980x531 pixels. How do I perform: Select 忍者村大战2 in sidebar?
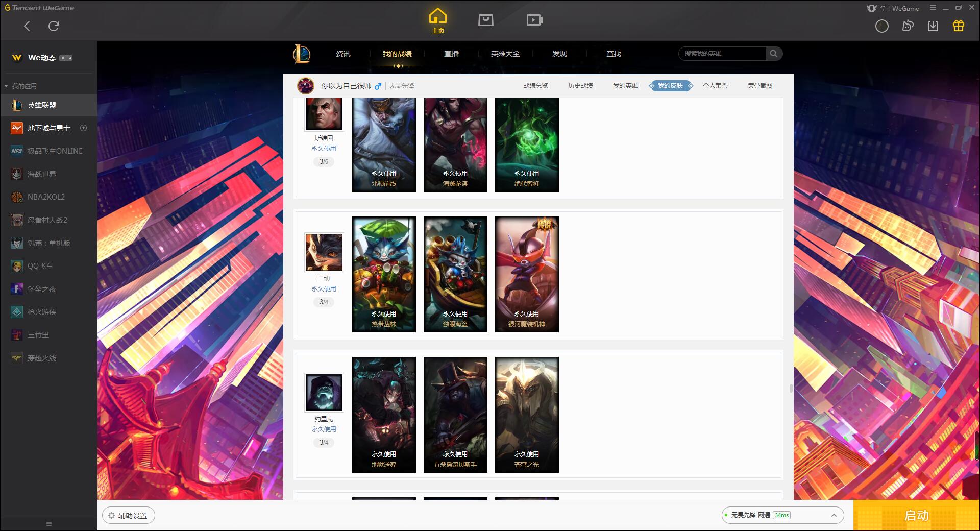[x=48, y=220]
